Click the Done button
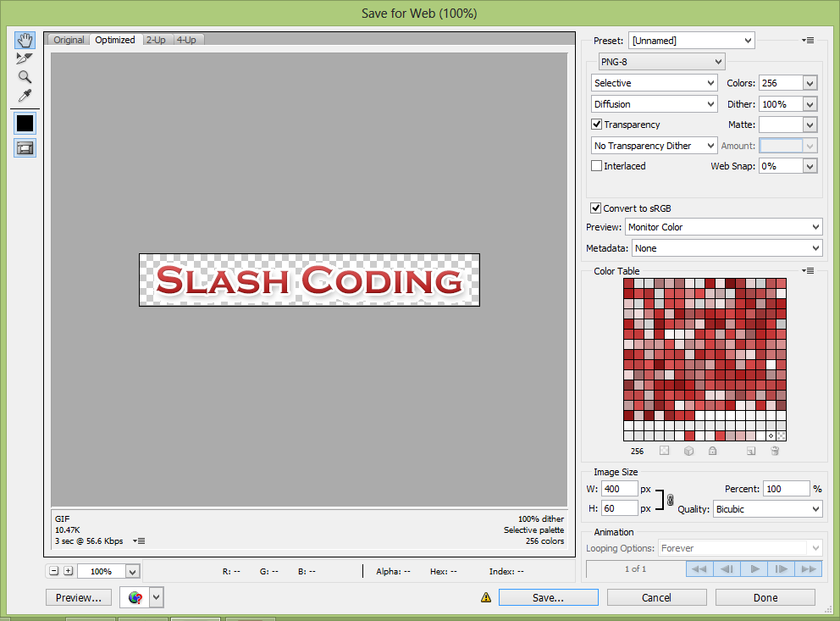 click(765, 597)
